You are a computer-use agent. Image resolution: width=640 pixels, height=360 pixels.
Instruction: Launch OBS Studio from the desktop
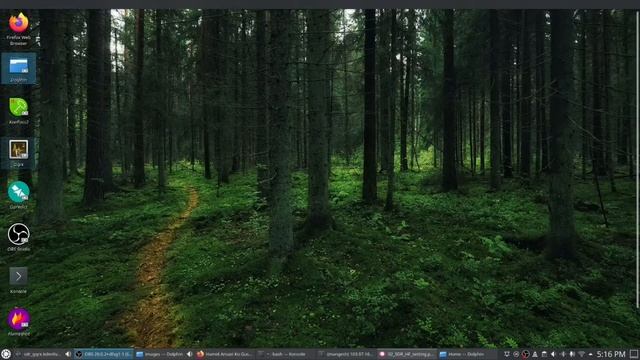click(18, 237)
